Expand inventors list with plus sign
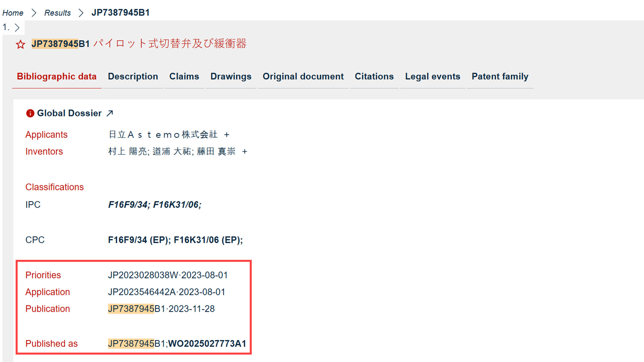The width and height of the screenshot is (644, 362). click(245, 152)
